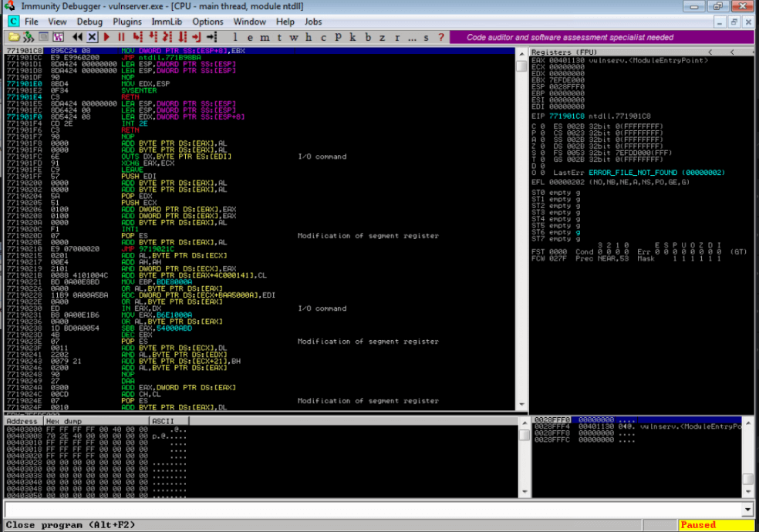Run the program with the red play icon
Screen dimensions: 759x532
click(107, 37)
